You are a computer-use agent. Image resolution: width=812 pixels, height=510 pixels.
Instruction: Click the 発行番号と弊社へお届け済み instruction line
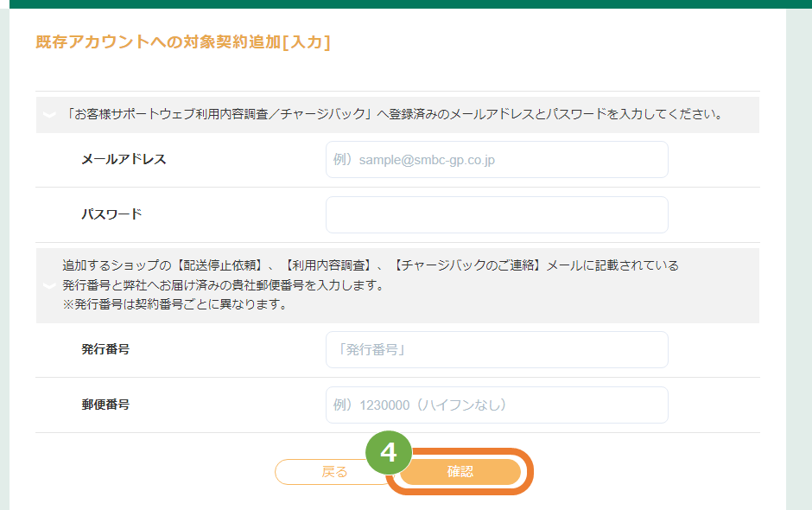click(x=223, y=285)
